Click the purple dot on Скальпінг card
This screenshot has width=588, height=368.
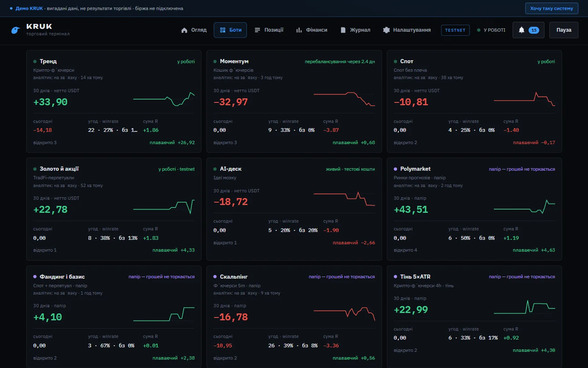(215, 277)
